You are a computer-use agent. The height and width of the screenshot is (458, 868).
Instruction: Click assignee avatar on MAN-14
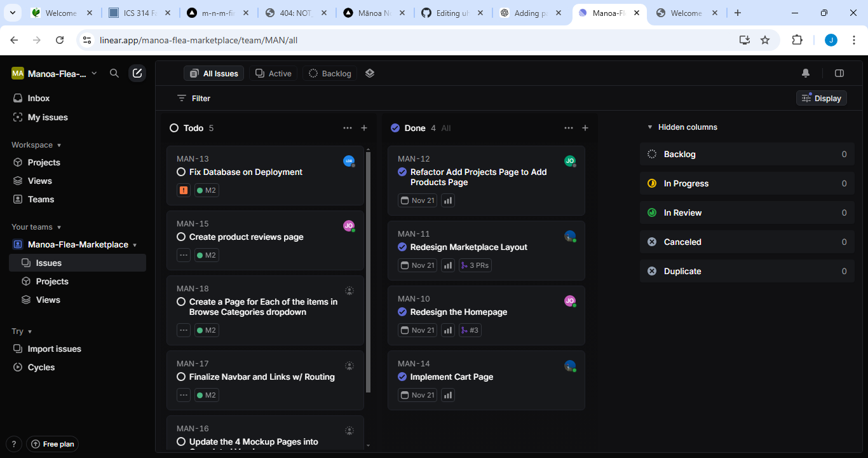click(x=570, y=366)
